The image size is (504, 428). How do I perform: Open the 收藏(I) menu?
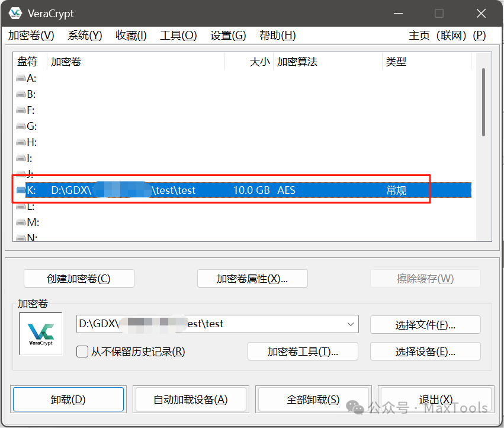131,36
